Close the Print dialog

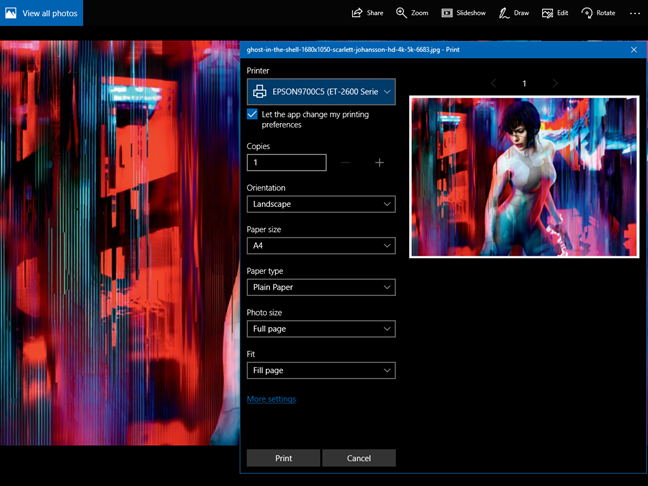[634, 50]
